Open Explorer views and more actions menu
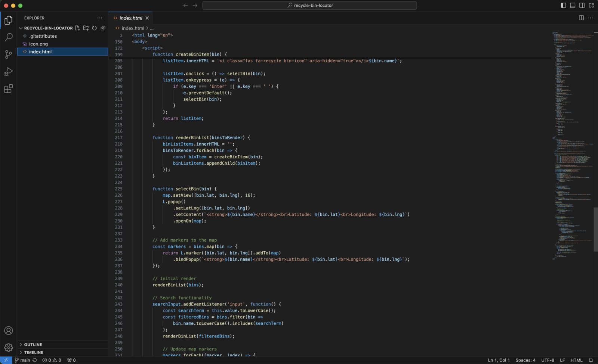The height and width of the screenshot is (364, 598). (x=99, y=18)
